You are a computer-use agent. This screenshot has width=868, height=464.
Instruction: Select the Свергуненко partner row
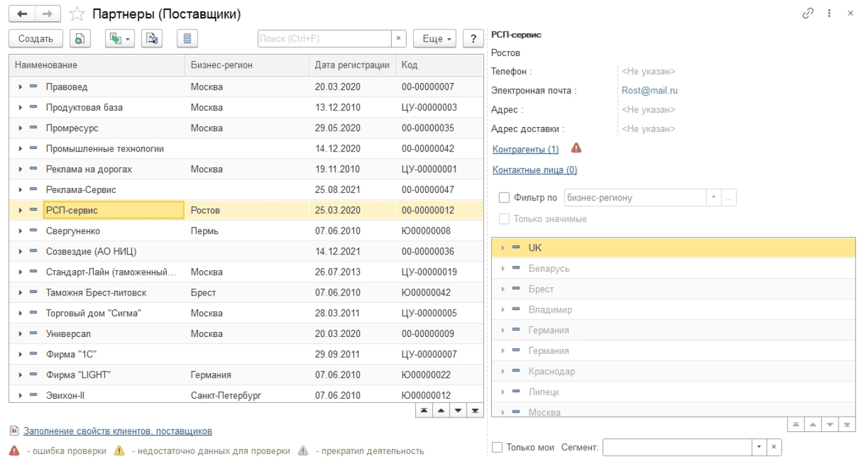click(x=247, y=231)
